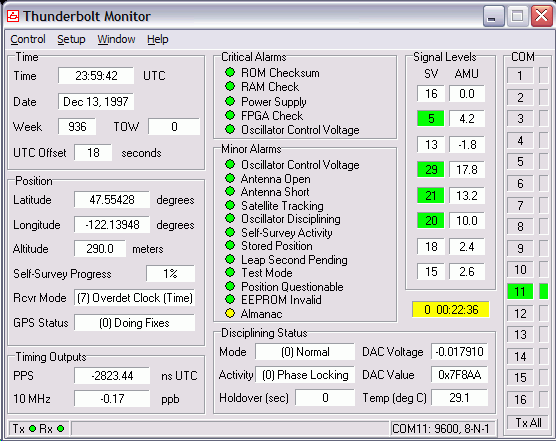Click the yellow Almanac alarm indicator
Viewport: 556px width, 441px height.
click(230, 313)
